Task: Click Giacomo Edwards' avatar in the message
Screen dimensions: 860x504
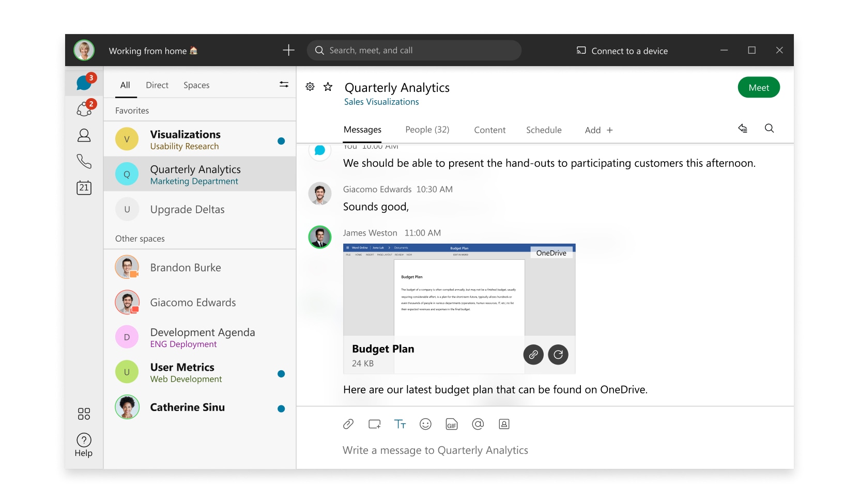Action: tap(320, 194)
